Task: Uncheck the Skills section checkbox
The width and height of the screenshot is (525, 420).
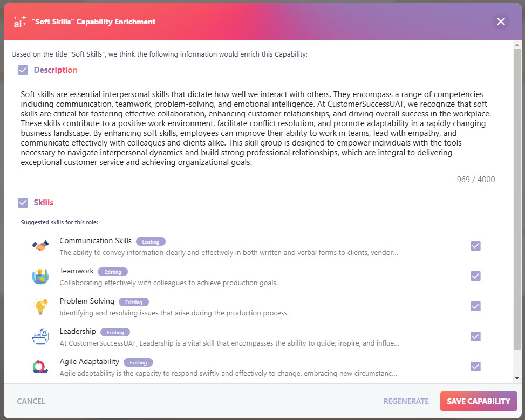Action: (x=23, y=203)
